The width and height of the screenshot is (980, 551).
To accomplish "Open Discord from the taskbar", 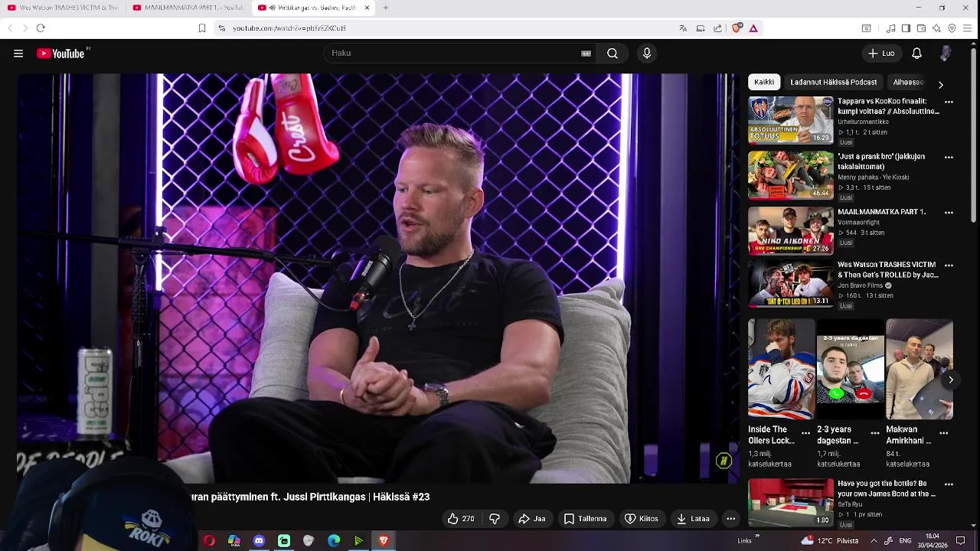I will (x=259, y=541).
